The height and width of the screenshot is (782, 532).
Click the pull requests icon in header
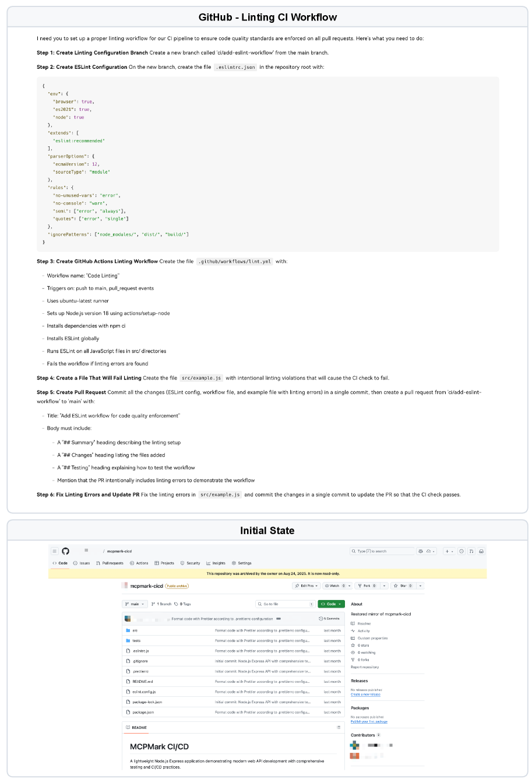471,551
